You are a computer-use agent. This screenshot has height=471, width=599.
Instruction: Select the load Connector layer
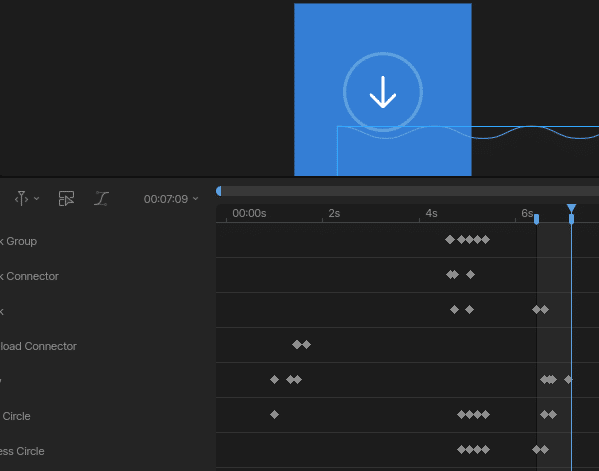[x=38, y=346]
